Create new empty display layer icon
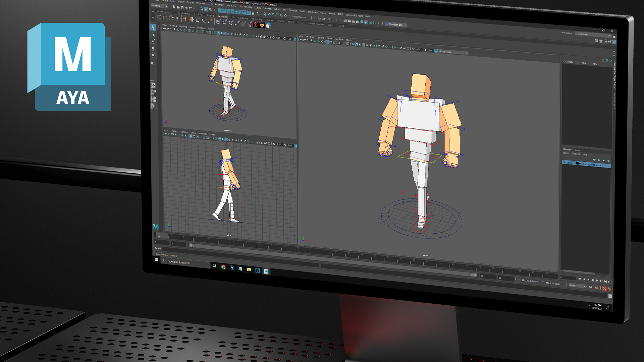The image size is (644, 362). pyautogui.click(x=604, y=160)
